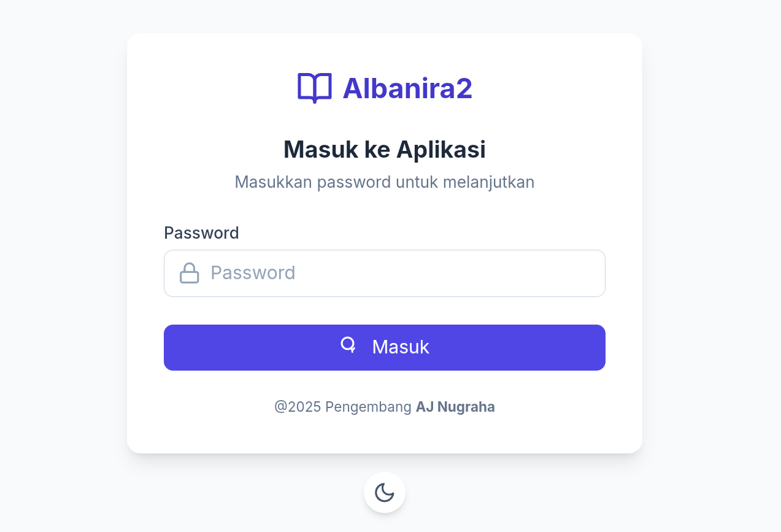The height and width of the screenshot is (532, 781).
Task: Tap the padlock symbol beside the placeholder text
Action: (x=189, y=272)
